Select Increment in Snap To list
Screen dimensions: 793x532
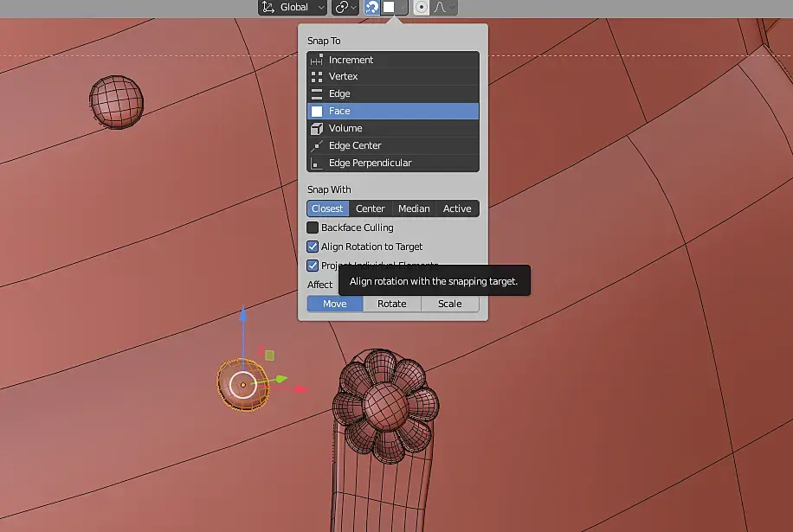tap(393, 60)
